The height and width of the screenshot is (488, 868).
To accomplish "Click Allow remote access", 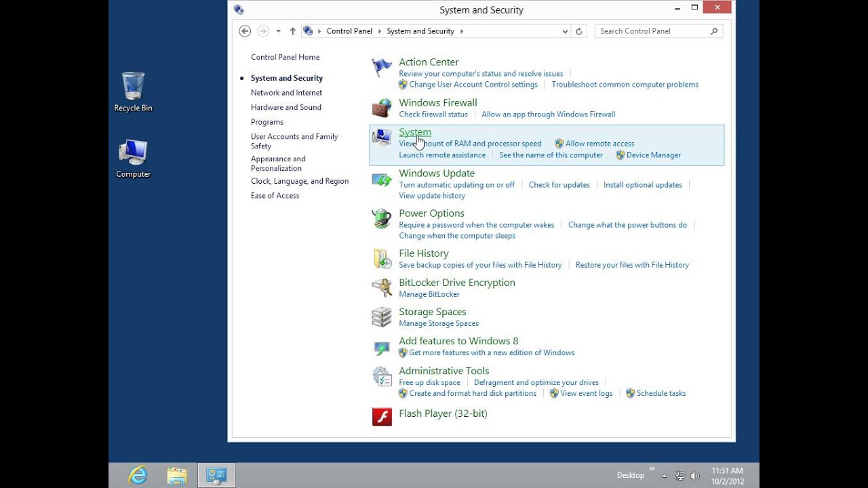I will (x=599, y=144).
